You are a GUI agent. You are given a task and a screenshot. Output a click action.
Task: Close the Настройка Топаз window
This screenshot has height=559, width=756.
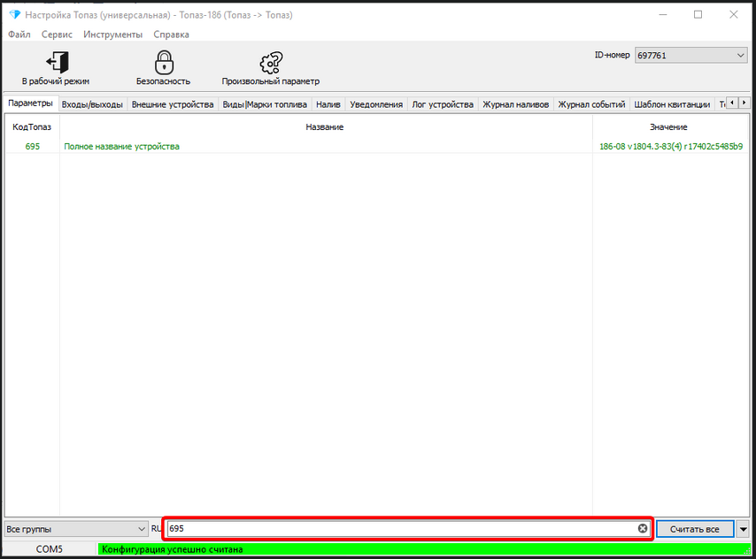[733, 15]
